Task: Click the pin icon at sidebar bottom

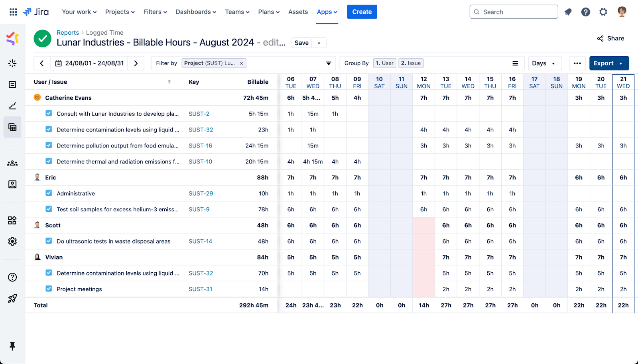Action: tap(12, 346)
